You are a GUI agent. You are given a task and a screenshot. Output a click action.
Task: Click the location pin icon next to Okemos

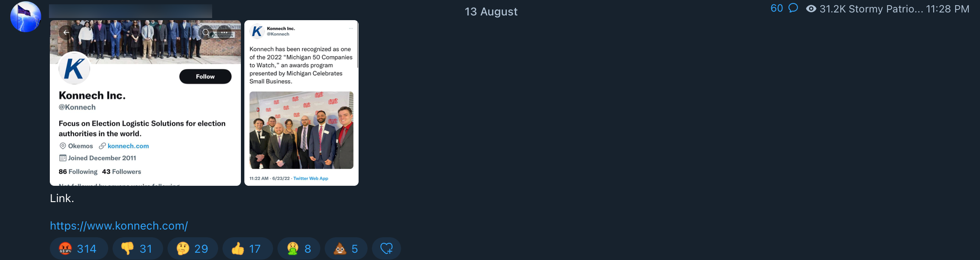tap(62, 146)
